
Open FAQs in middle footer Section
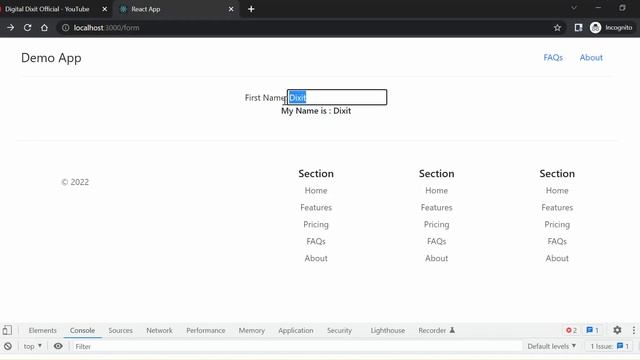coord(436,241)
